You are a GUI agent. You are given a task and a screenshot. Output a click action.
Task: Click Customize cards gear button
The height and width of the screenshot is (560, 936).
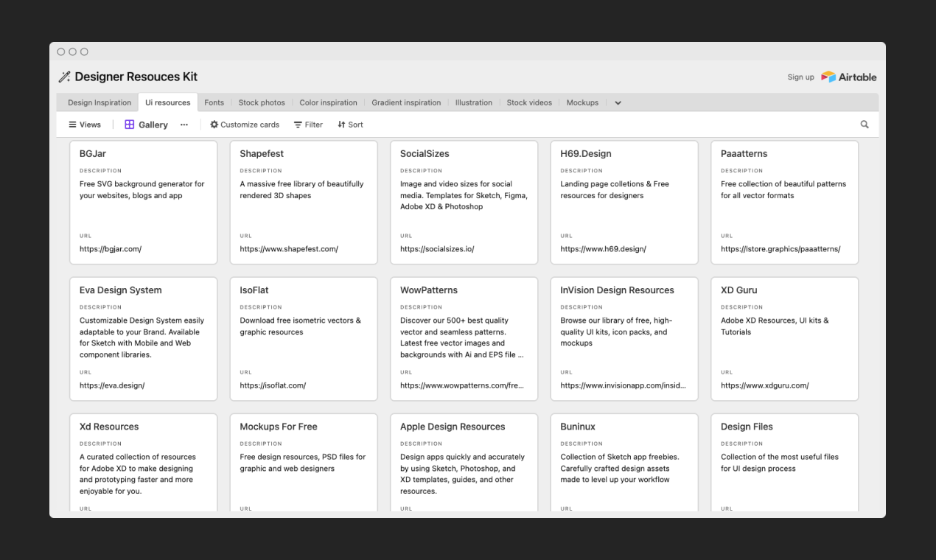[245, 125]
